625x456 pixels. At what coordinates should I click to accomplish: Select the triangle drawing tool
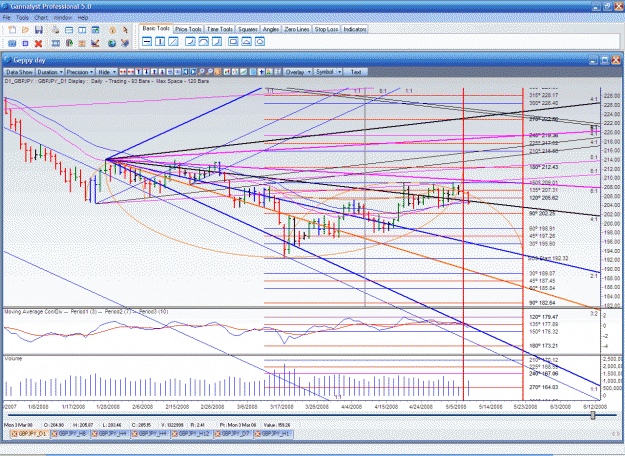pos(246,41)
